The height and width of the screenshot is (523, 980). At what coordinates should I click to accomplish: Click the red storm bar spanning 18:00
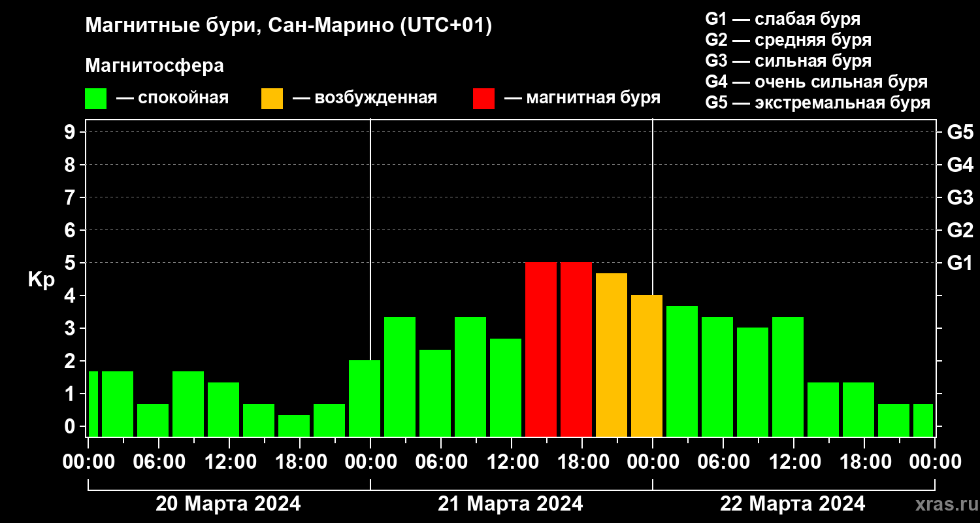[x=576, y=349]
